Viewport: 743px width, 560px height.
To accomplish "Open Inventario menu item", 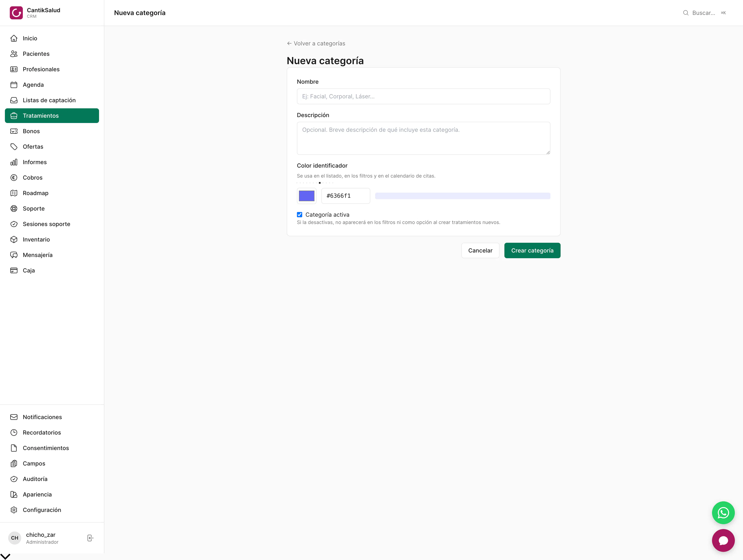I will tap(52, 239).
